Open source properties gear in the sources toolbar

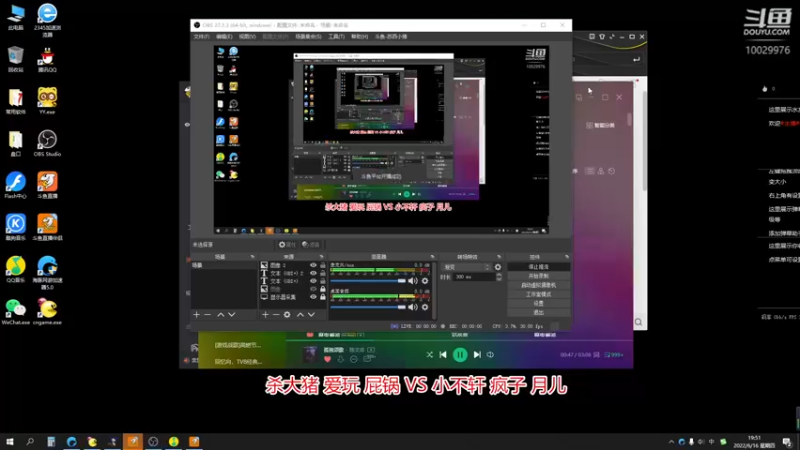coord(287,315)
